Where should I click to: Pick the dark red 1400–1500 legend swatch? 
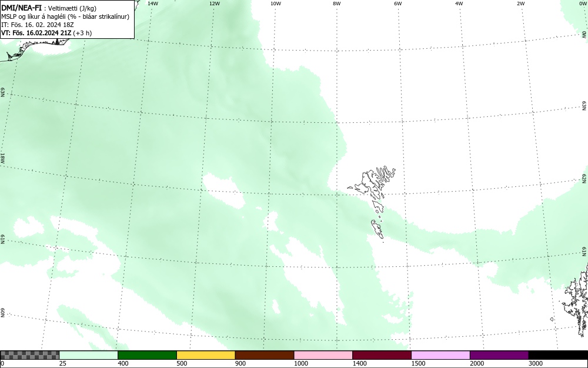pyautogui.click(x=382, y=355)
